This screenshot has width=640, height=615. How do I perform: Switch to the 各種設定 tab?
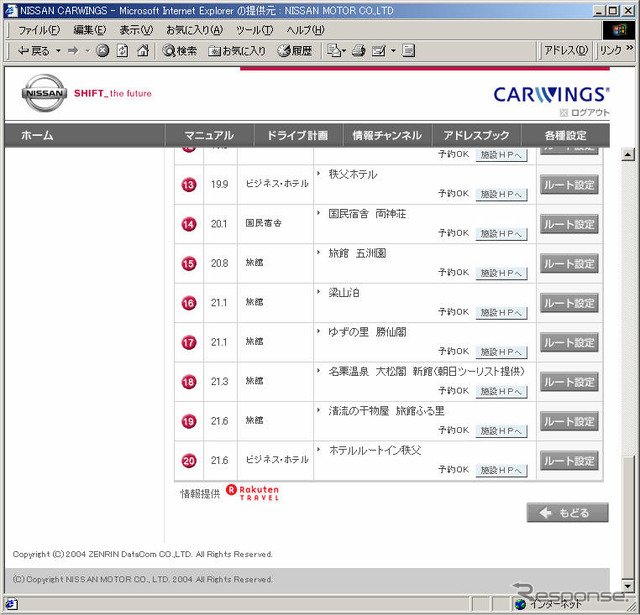[565, 135]
